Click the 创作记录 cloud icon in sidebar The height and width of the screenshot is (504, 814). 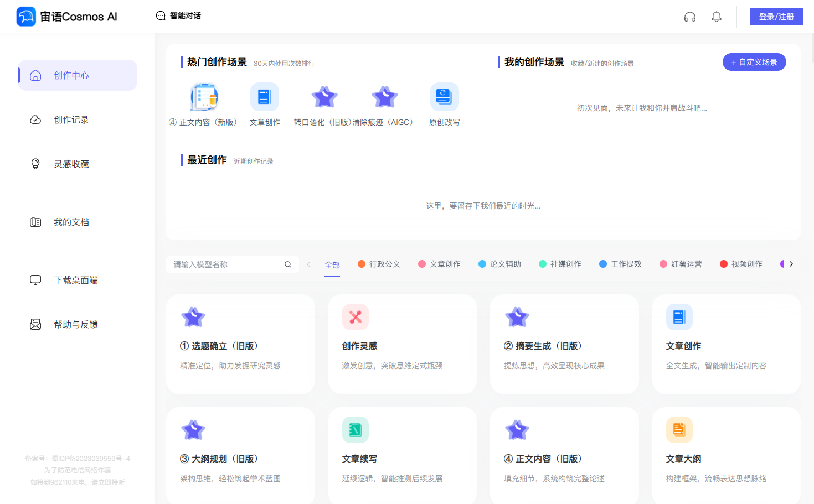[35, 119]
